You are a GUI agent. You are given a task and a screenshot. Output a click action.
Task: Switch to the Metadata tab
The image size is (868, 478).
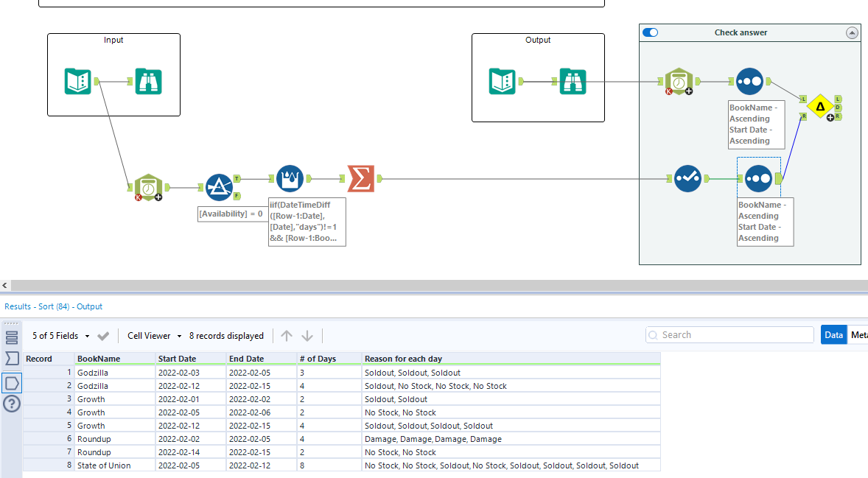[x=859, y=334]
